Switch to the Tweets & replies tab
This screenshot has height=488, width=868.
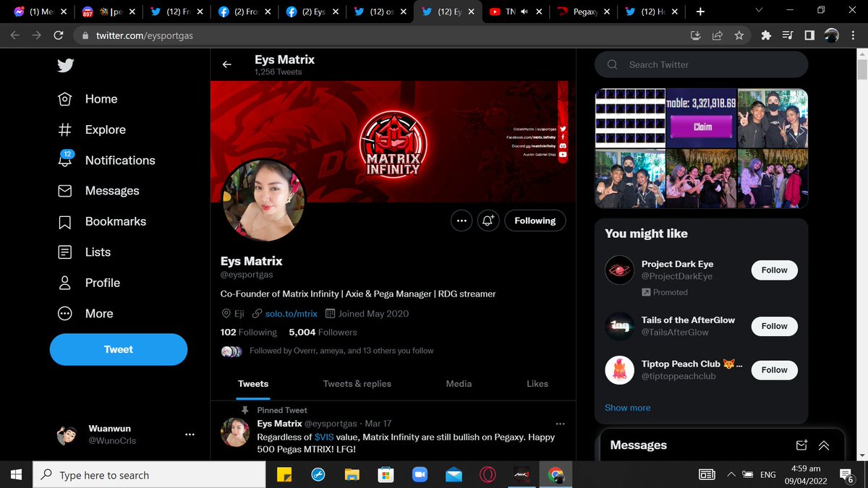click(357, 384)
